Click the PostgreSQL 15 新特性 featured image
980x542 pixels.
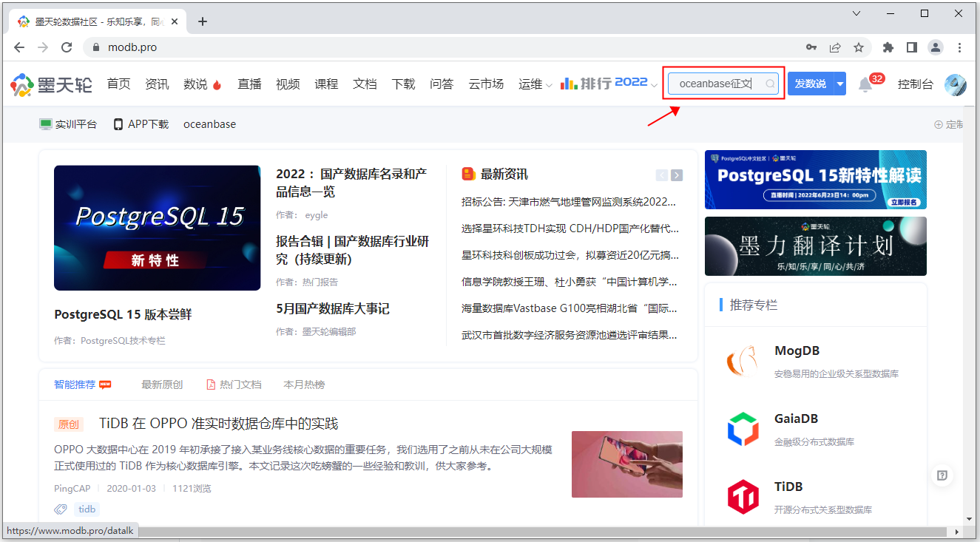(158, 228)
